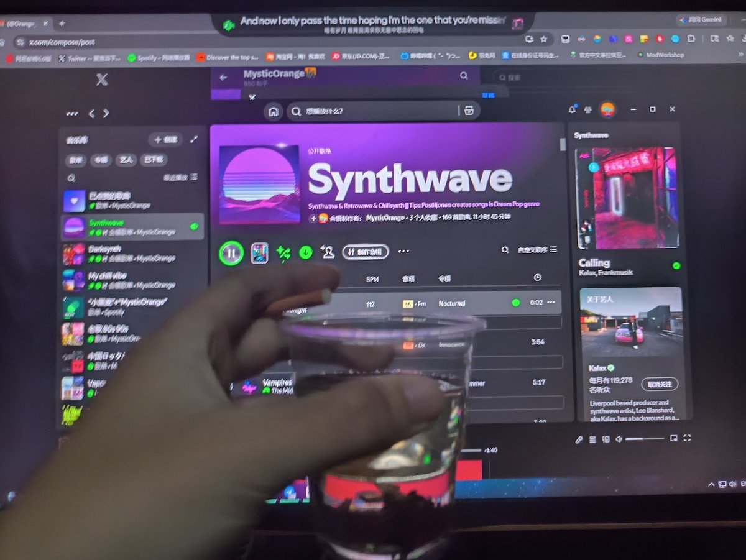Search within the playlist via magnifier
The image size is (746, 560).
(x=505, y=250)
